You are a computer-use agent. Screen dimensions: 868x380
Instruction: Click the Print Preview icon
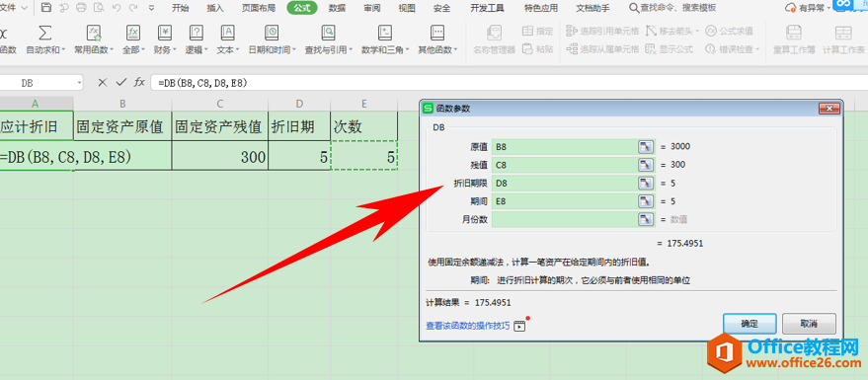99,8
